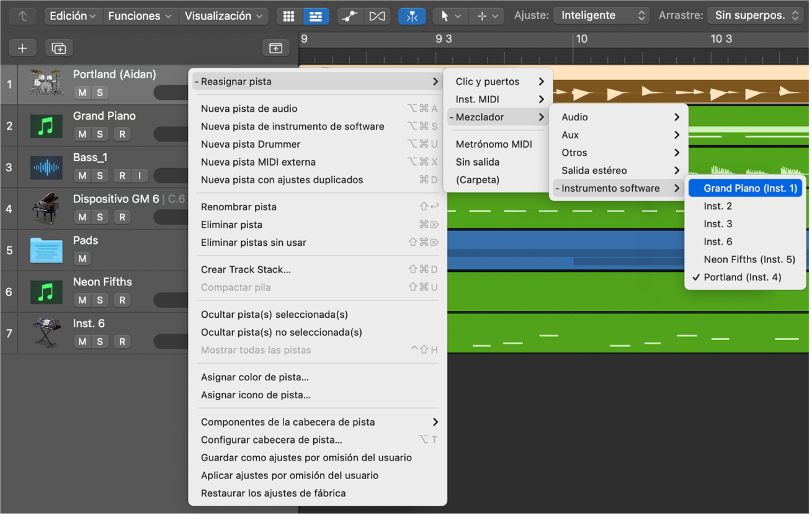Choose Nueva pista de audio

318,109
